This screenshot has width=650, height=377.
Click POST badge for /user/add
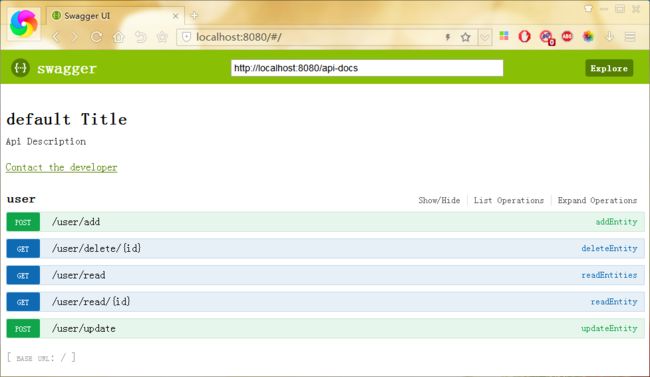(x=23, y=222)
